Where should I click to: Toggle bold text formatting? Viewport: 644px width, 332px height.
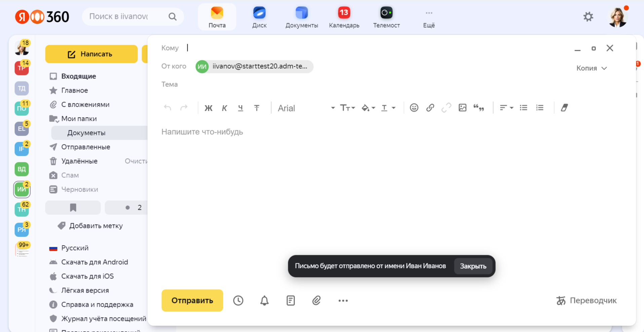(209, 108)
